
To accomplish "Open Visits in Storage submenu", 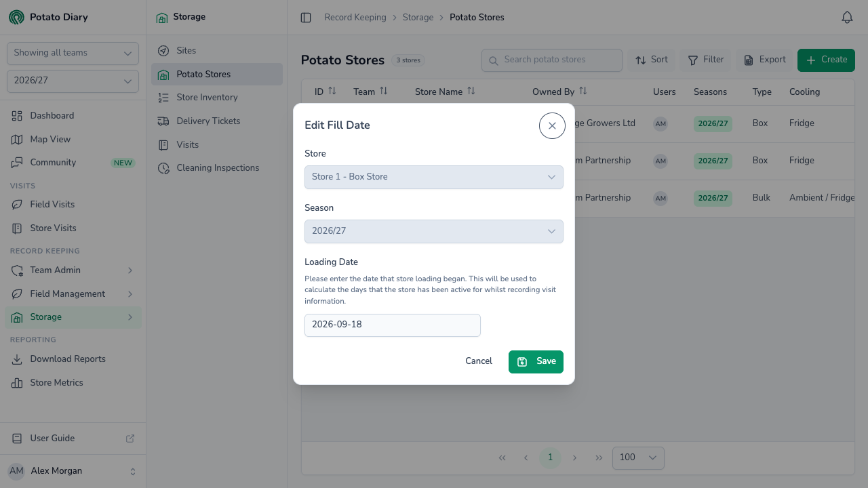I will tap(217, 145).
